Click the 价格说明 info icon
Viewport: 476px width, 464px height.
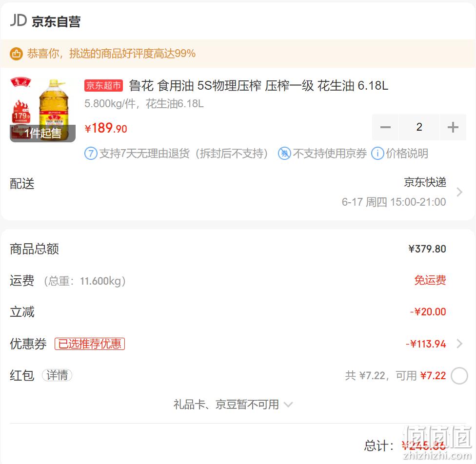coord(377,154)
